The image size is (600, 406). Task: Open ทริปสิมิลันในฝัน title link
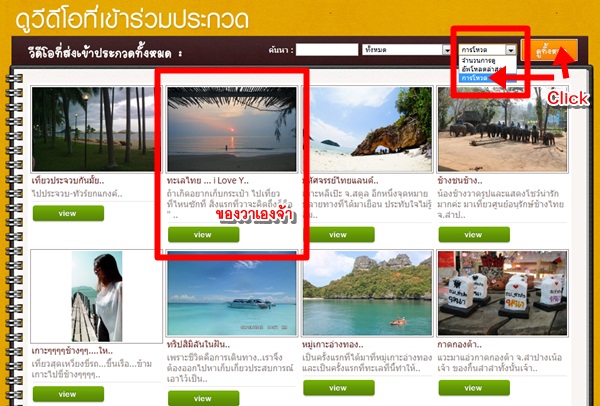[x=198, y=344]
